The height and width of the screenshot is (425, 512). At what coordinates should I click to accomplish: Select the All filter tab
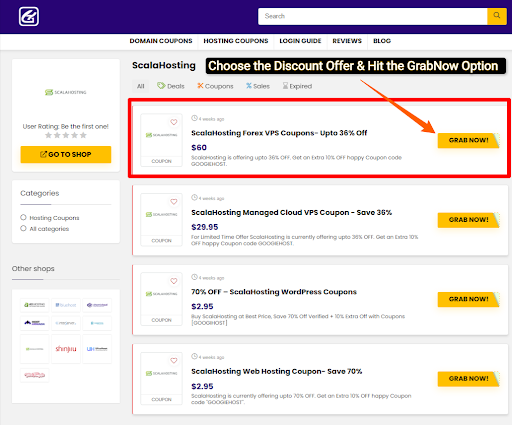coord(141,86)
